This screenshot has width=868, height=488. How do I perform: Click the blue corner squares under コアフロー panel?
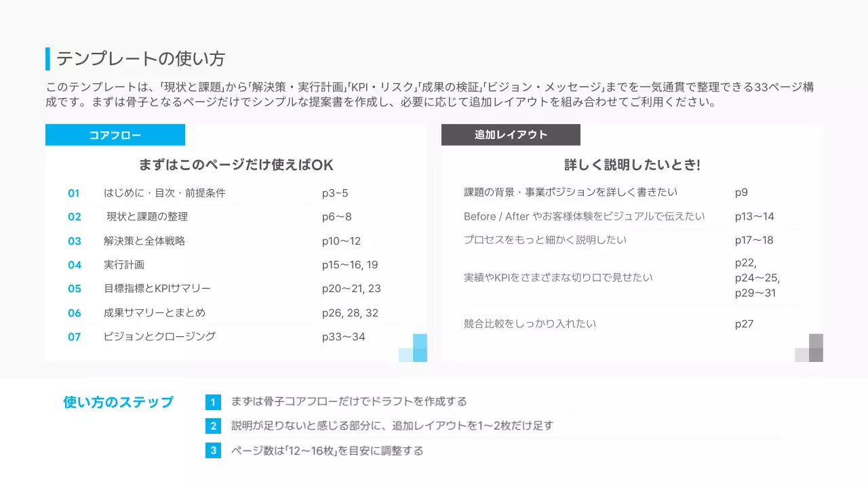(x=414, y=348)
